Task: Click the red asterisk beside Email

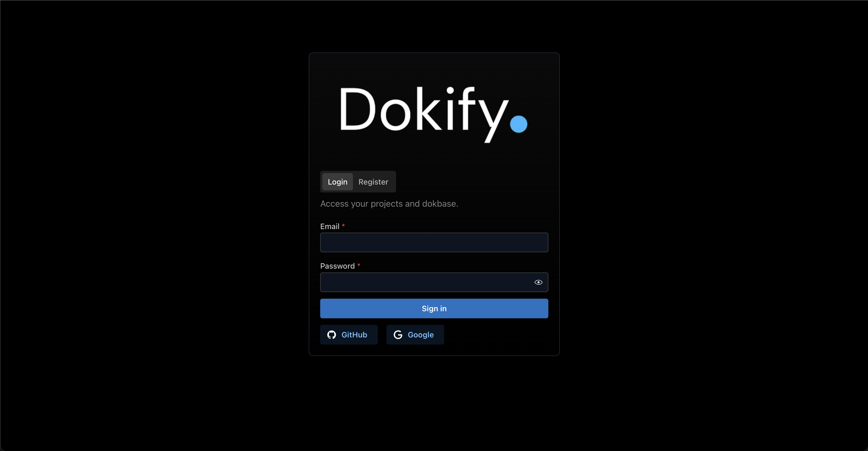Action: pos(343,226)
